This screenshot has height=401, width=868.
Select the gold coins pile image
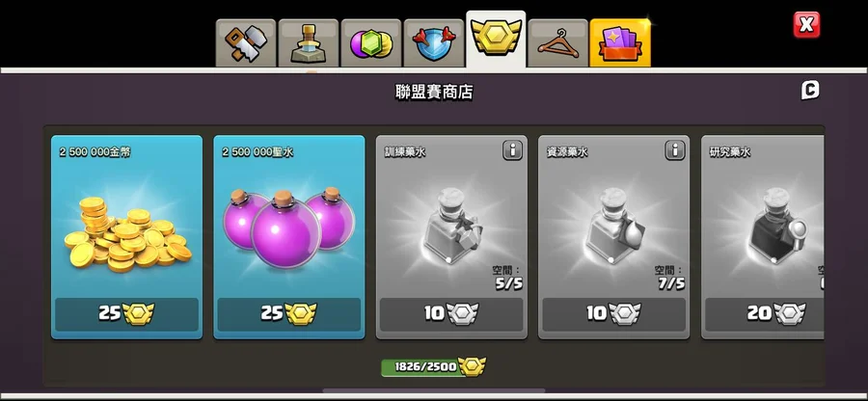(x=127, y=234)
